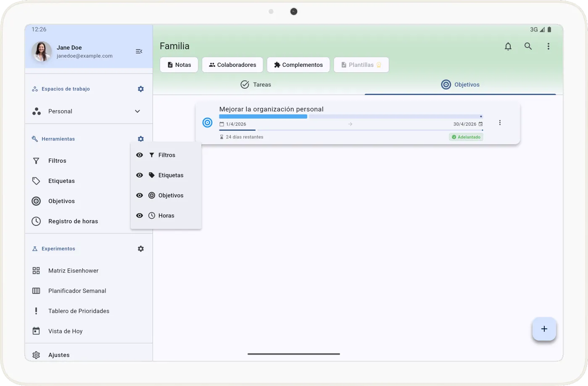
Task: Toggle visibility eye for Filtros in popup
Action: [x=140, y=155]
